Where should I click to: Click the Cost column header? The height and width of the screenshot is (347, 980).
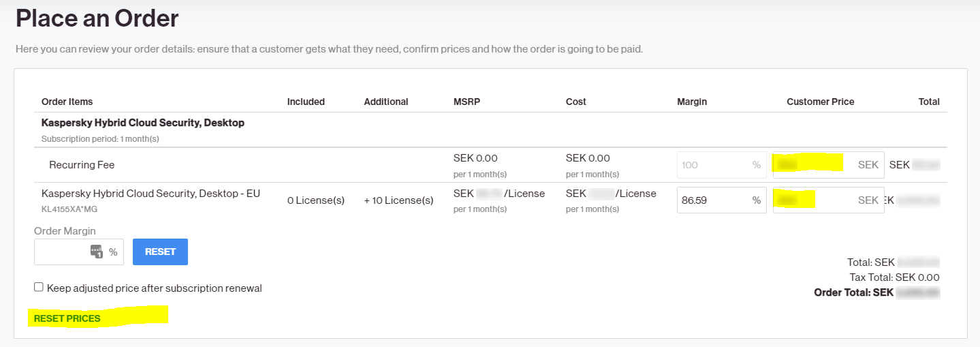point(576,102)
